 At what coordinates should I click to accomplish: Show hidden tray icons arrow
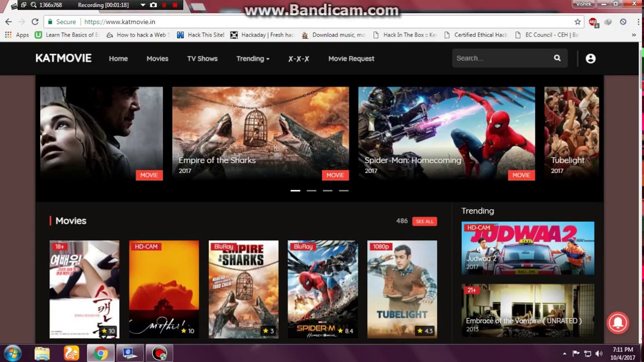coord(565,353)
